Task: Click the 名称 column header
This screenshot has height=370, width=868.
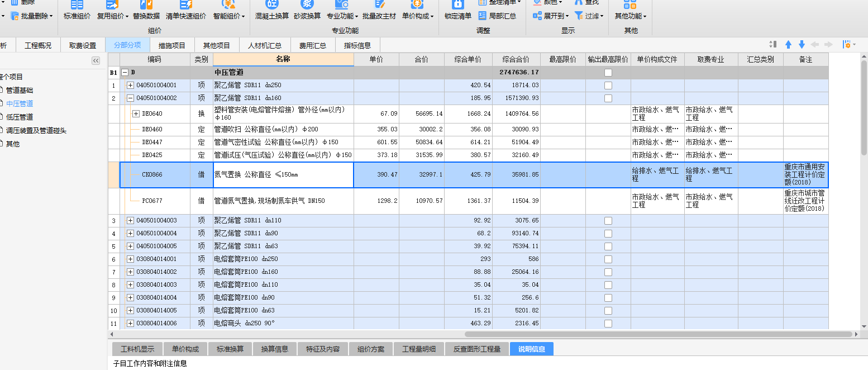Action: [x=283, y=59]
